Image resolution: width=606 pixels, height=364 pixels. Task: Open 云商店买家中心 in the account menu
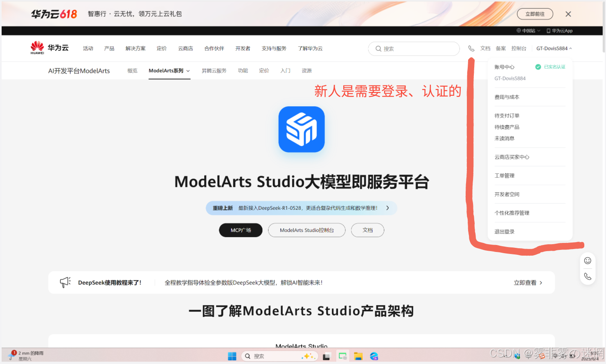click(x=512, y=157)
